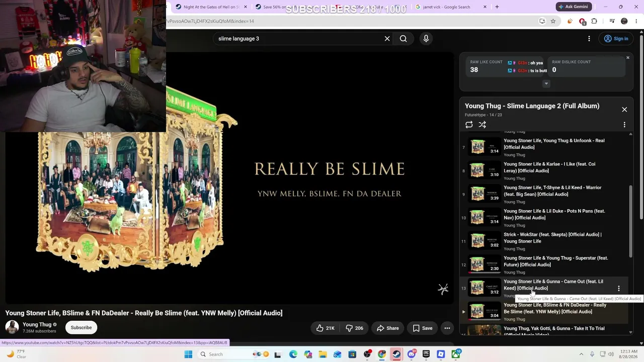This screenshot has height=362, width=644.
Task: Select the currently playing 'Really Be Slime' playlist item
Action: point(544,312)
